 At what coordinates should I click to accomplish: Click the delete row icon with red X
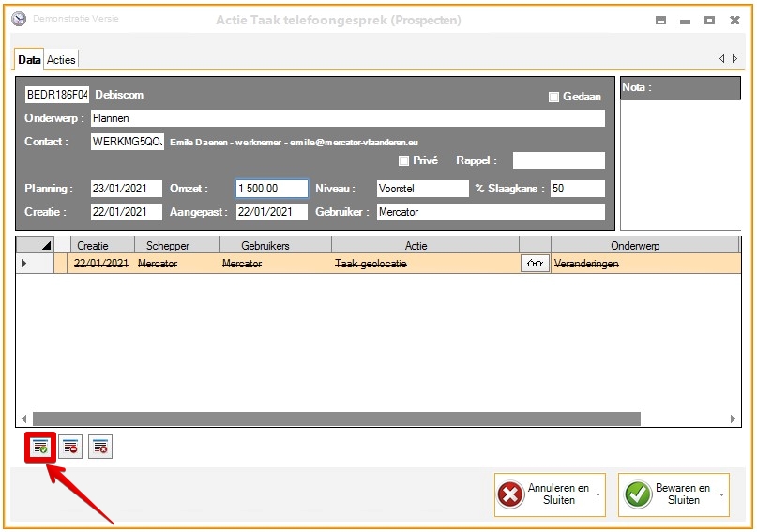[x=100, y=448]
